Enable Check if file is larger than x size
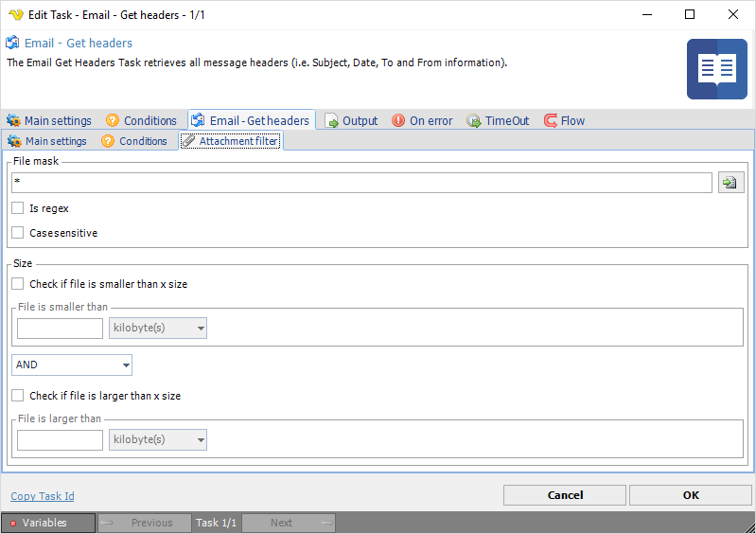This screenshot has height=534, width=756. 18,396
